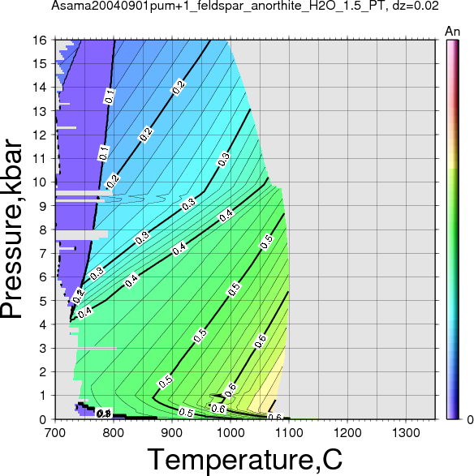The height and width of the screenshot is (476, 474).
Task: Click the Pressure,kbar axis title
Action: click(11, 229)
